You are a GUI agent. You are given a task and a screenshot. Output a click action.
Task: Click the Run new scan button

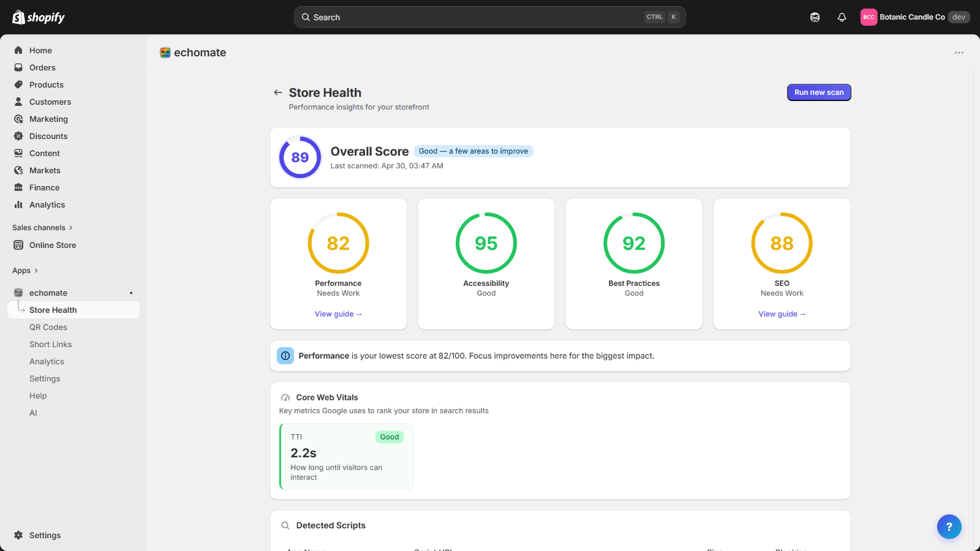[x=819, y=92]
